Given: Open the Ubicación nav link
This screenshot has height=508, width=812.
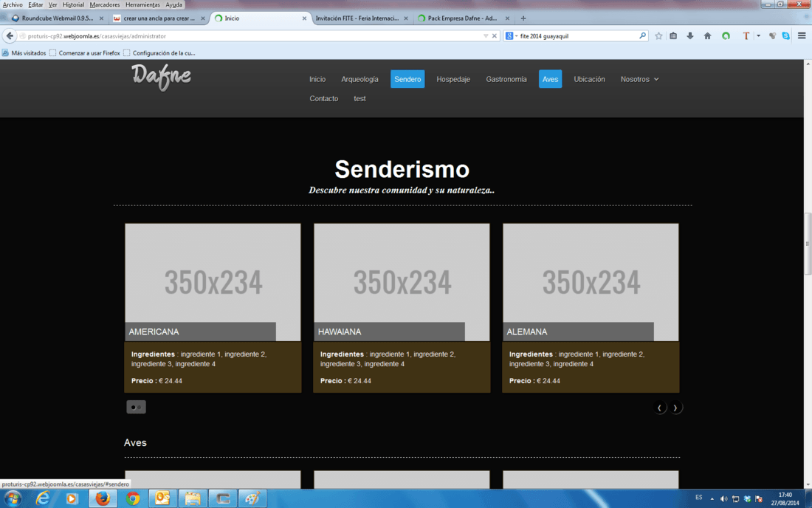Looking at the screenshot, I should click(589, 79).
